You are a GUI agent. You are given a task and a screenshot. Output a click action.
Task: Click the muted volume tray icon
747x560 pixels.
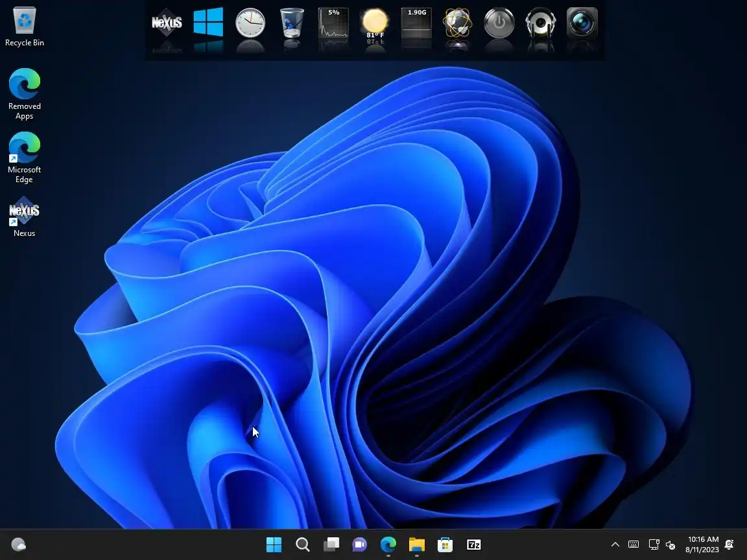(670, 544)
